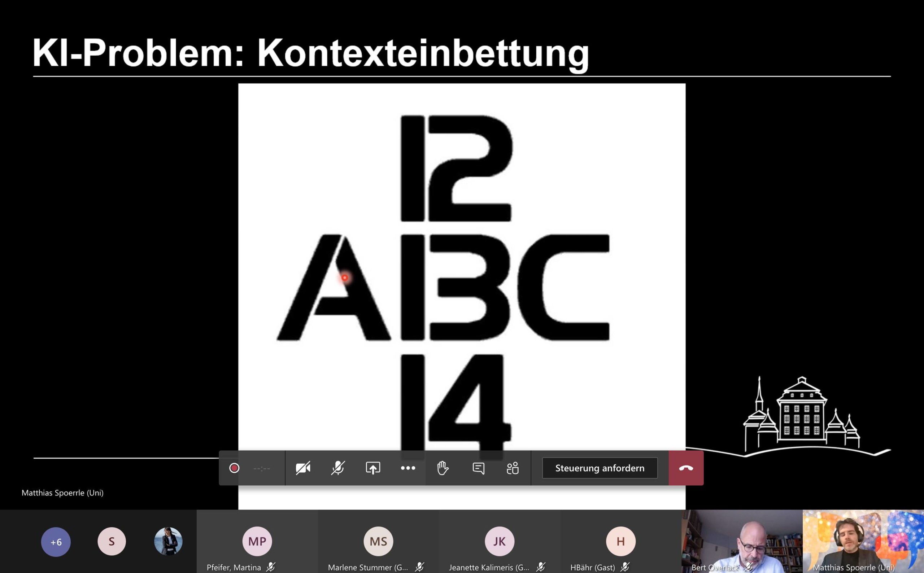Viewport: 924px width, 573px height.
Task: Raise your hand in the meeting
Action: click(x=443, y=468)
